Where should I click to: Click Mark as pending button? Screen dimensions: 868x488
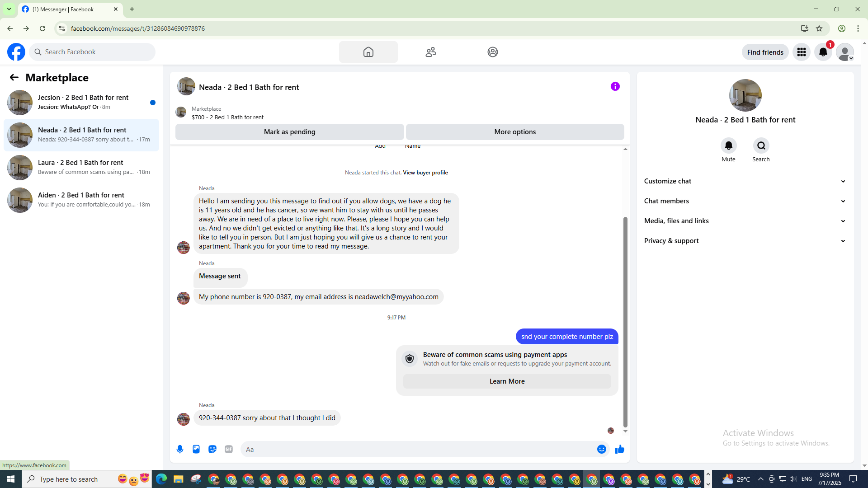click(x=290, y=132)
